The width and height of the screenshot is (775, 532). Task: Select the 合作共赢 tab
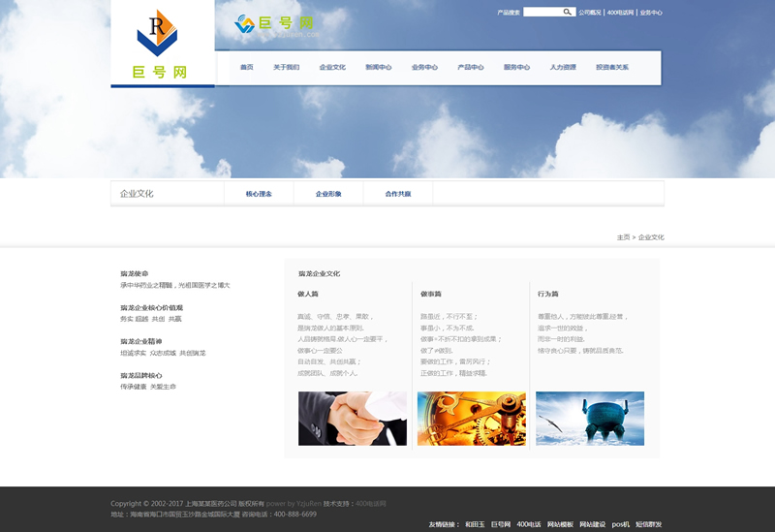pos(398,194)
